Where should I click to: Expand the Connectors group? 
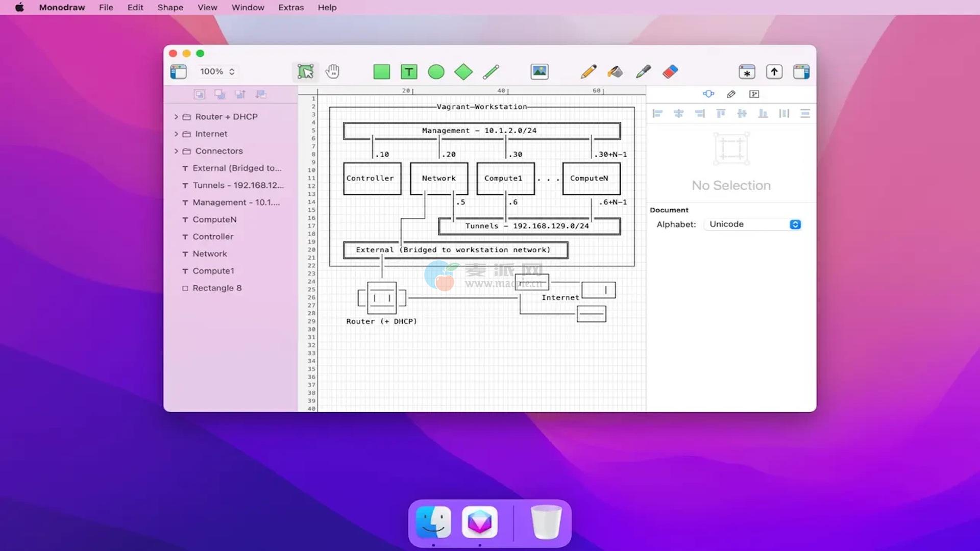pos(176,151)
